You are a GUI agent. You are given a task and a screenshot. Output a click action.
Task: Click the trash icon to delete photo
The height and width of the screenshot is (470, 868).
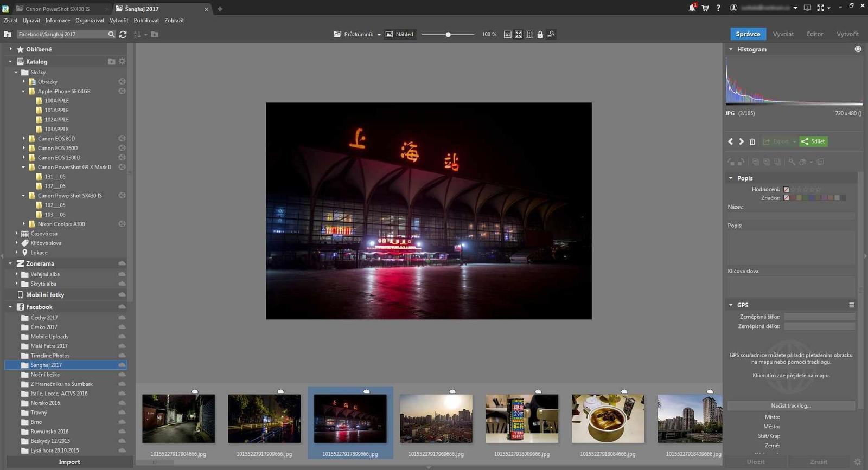coord(752,141)
